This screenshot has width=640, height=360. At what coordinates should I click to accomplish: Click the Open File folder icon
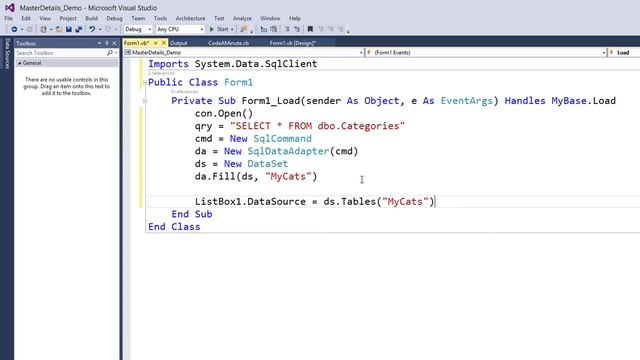pyautogui.click(x=59, y=29)
